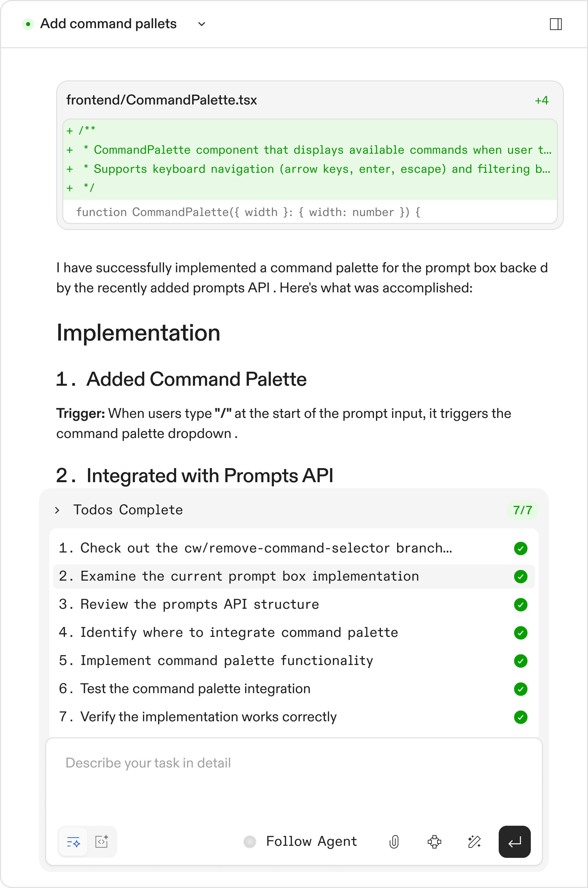Open the workflow nodes icon
Screen dimensions: 588x888
[x=434, y=842]
